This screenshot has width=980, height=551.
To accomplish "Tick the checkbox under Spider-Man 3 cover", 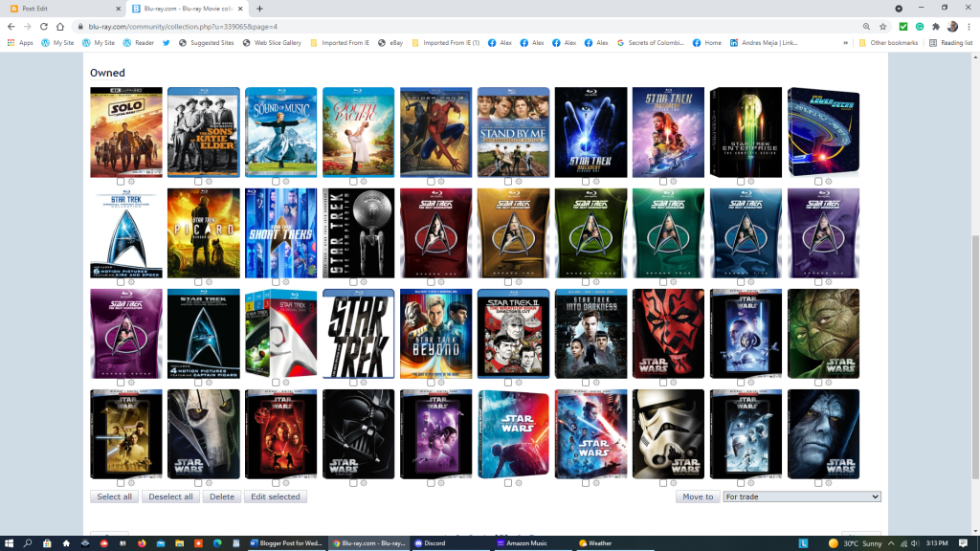I will tap(431, 182).
